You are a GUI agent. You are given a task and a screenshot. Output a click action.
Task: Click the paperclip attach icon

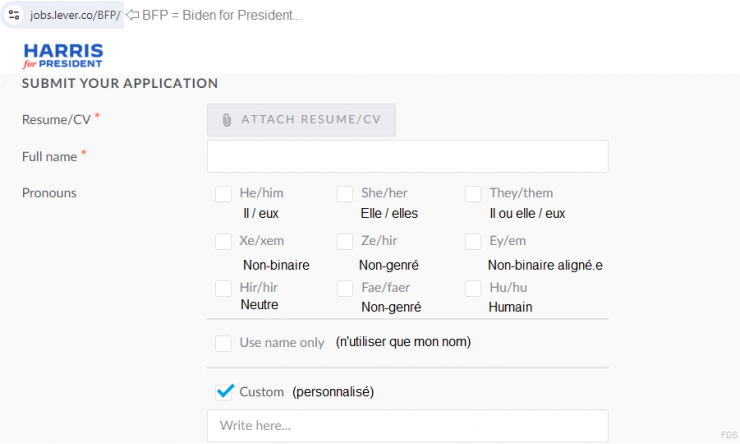pos(227,120)
